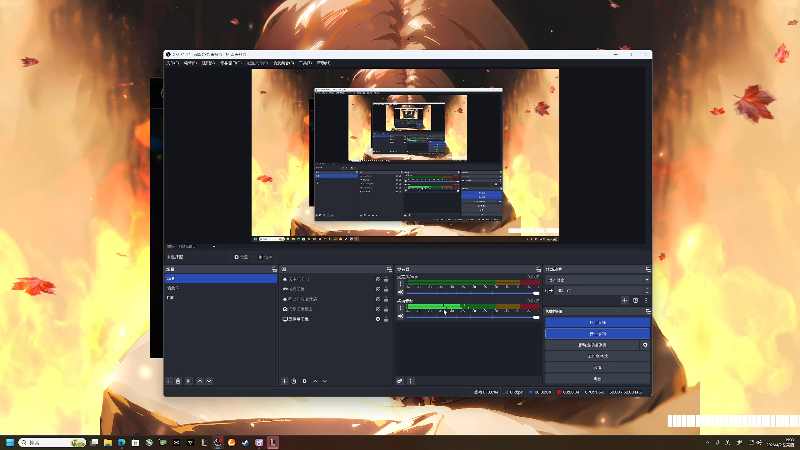Adjust the second audio channel volume slider

point(470,317)
